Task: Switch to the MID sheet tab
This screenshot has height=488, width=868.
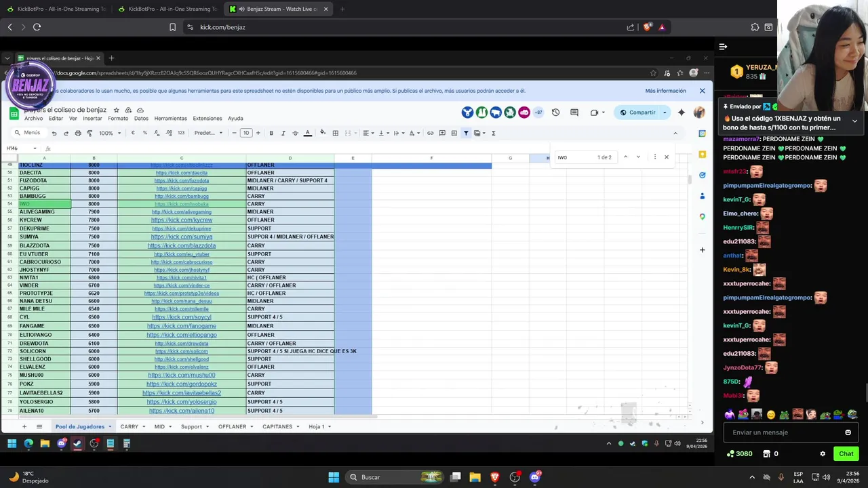Action: 159,427
